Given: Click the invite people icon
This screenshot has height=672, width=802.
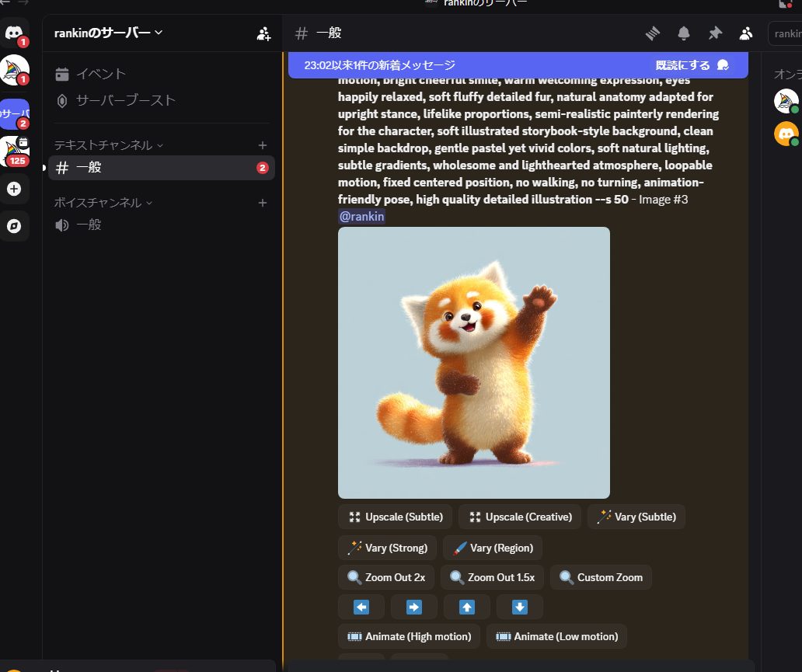Looking at the screenshot, I should tap(263, 33).
